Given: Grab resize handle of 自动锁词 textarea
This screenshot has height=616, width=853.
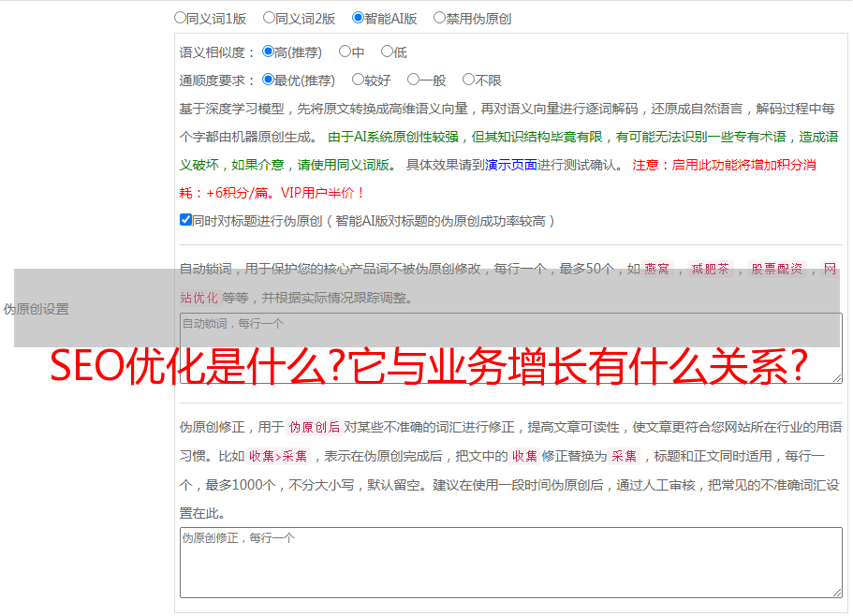Looking at the screenshot, I should pos(837,378).
